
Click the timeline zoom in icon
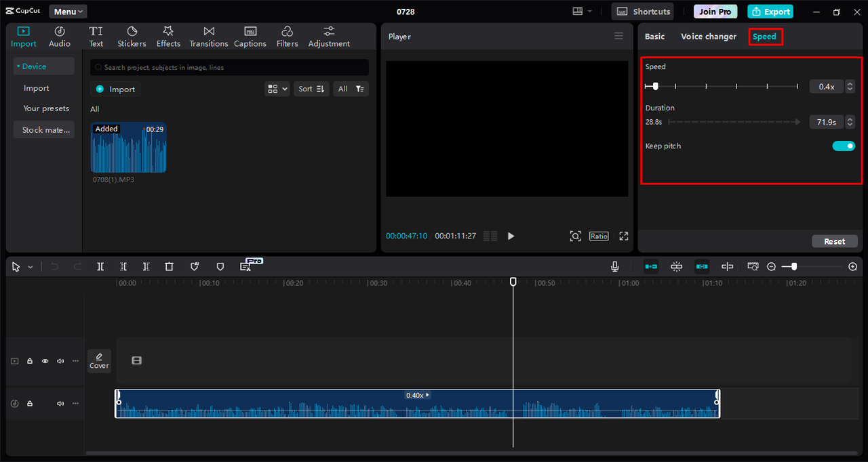[x=853, y=267]
